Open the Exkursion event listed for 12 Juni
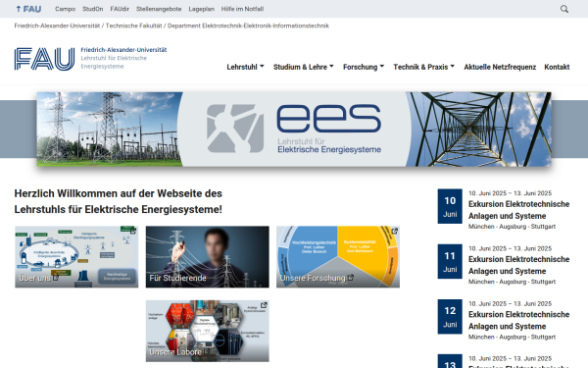The height and width of the screenshot is (368, 588). (x=518, y=320)
